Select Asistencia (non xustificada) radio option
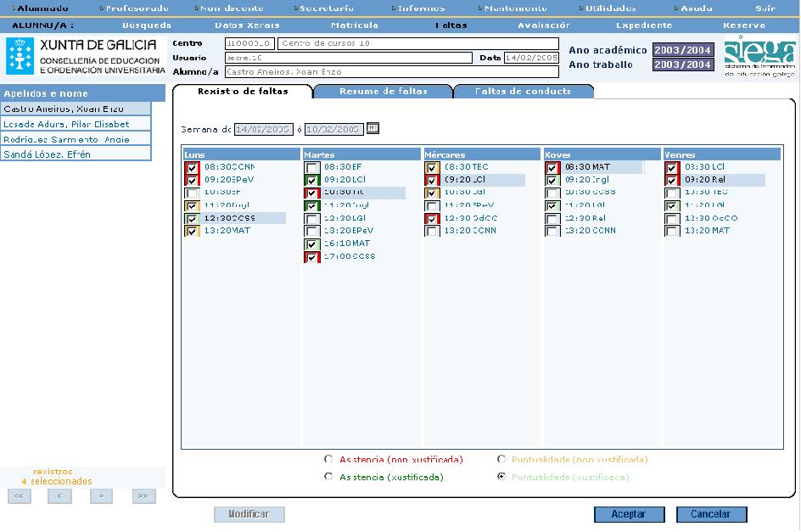 pyautogui.click(x=328, y=459)
